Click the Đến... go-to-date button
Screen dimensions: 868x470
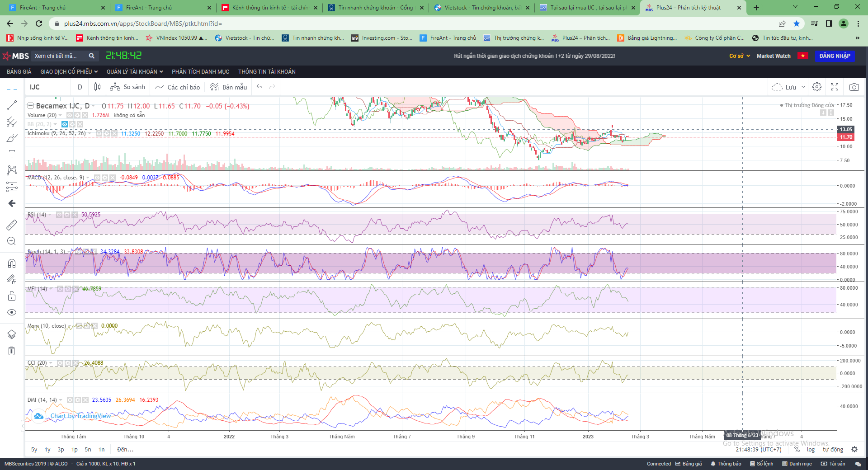click(x=125, y=449)
